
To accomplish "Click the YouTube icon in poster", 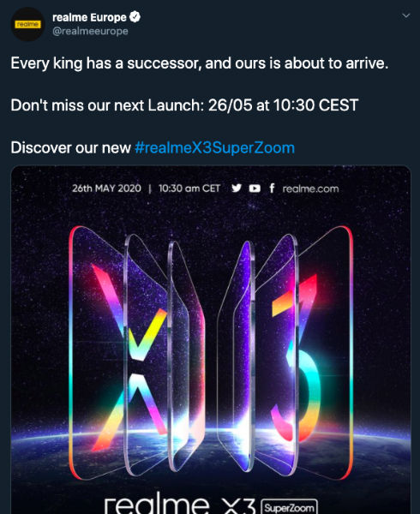I will 255,188.
